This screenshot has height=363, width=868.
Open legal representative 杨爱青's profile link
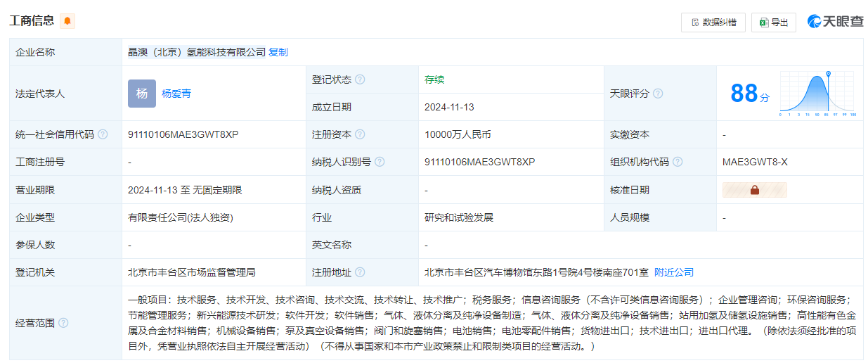coord(176,94)
